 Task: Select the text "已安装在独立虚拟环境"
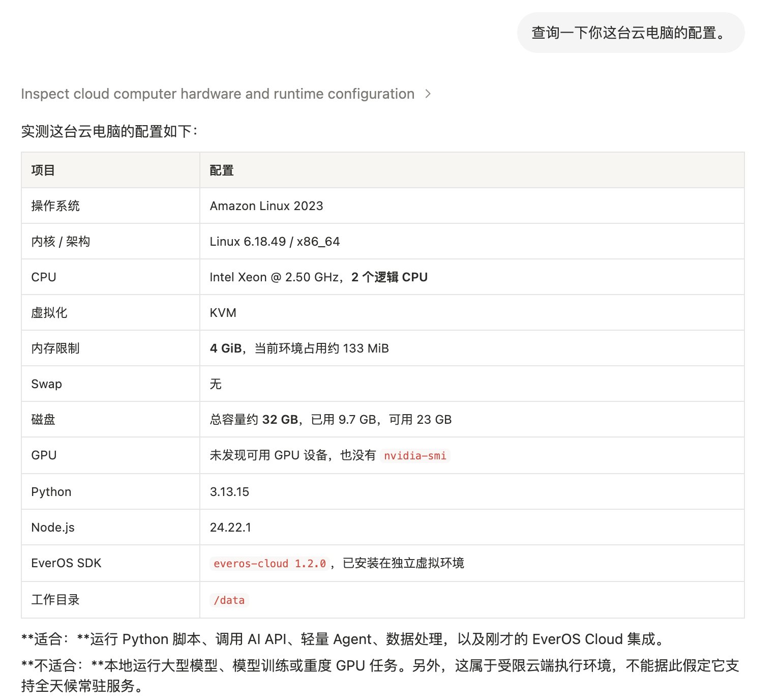click(x=403, y=563)
